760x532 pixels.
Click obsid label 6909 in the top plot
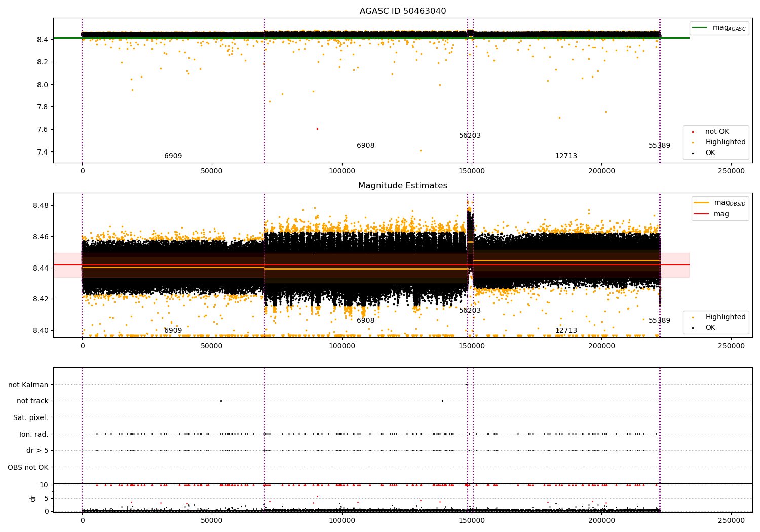(x=173, y=156)
